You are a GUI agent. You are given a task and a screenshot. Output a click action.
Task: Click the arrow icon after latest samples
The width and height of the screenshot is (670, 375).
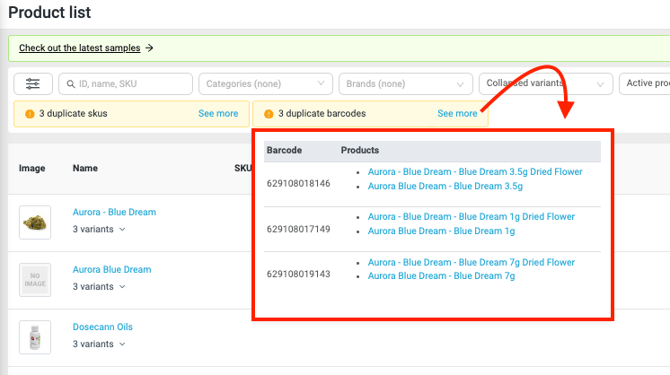coord(149,48)
